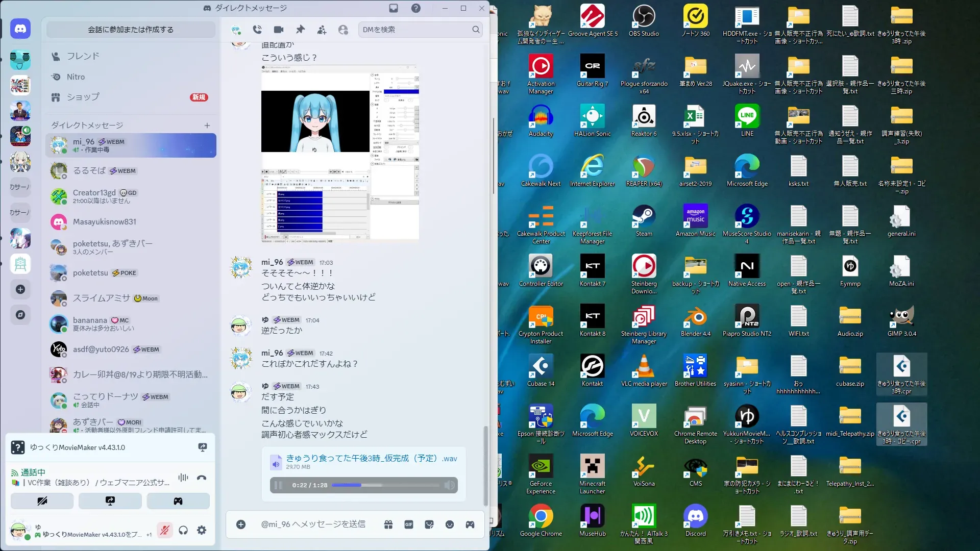Toggle headphone deafen
Image resolution: width=980 pixels, height=551 pixels.
pos(183,531)
